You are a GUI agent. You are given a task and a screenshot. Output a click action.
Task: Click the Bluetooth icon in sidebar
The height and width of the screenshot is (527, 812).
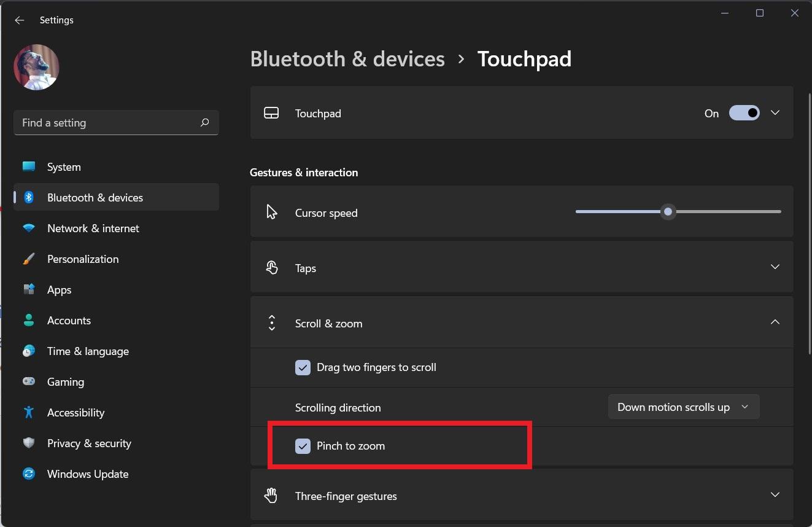tap(29, 198)
